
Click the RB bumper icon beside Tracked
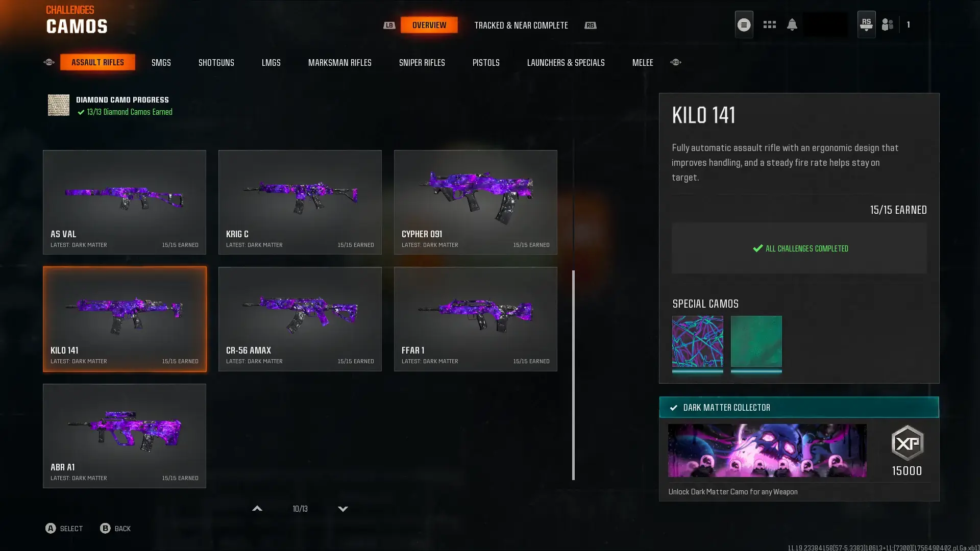[590, 25]
